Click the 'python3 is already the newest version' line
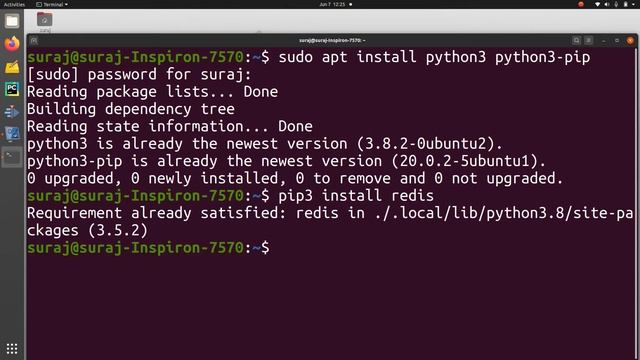Screen dimensions: 640x360 [265, 144]
